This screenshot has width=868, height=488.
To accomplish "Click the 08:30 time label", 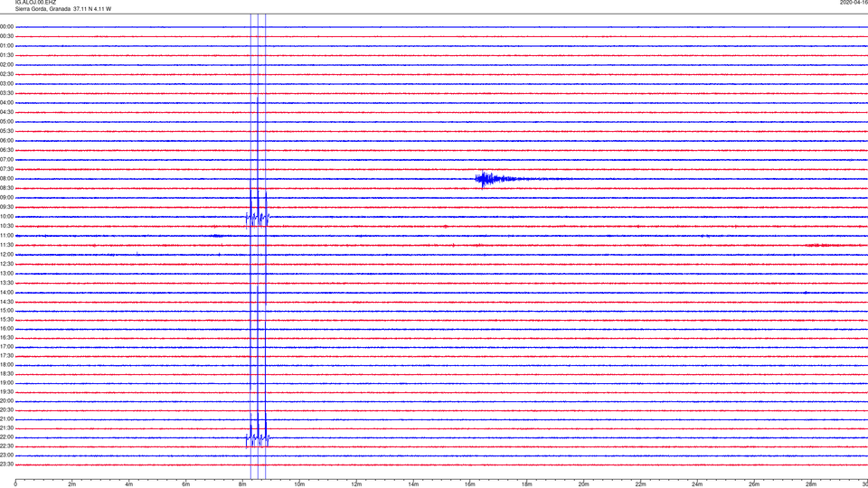I will pos(6,188).
